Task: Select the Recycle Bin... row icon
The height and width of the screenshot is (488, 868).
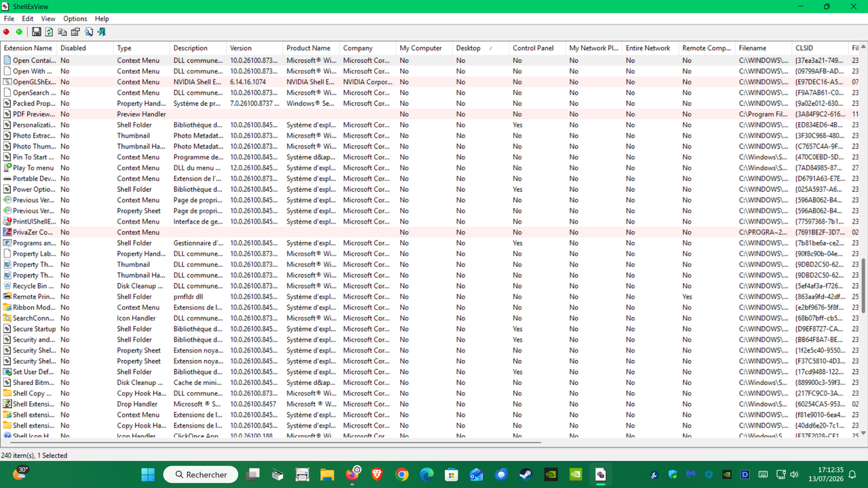Action: tap(7, 286)
